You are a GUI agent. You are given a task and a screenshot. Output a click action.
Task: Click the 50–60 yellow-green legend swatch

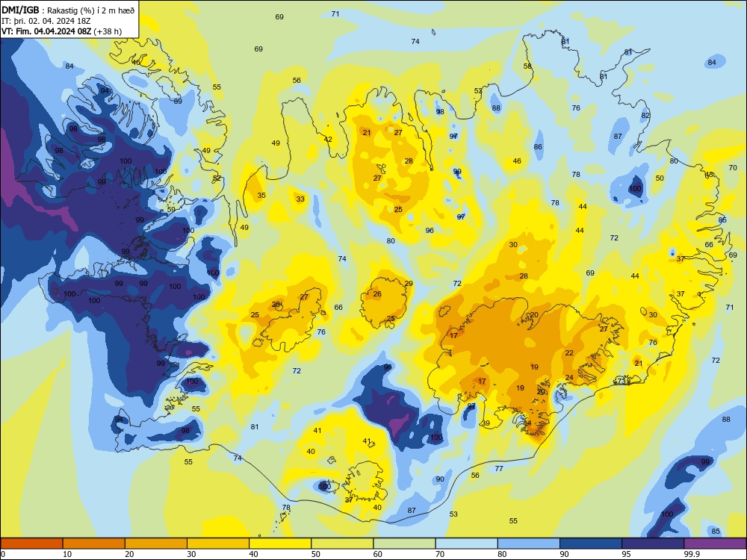[342, 544]
